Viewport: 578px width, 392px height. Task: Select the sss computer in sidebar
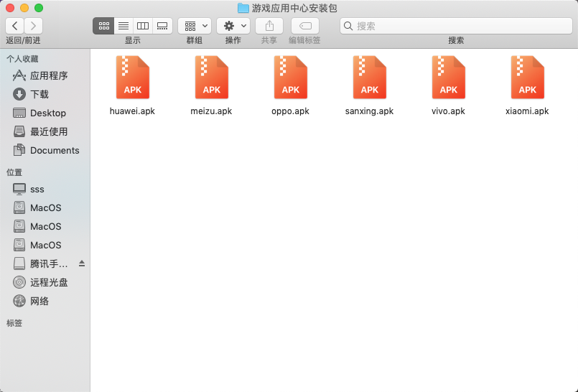click(45, 189)
